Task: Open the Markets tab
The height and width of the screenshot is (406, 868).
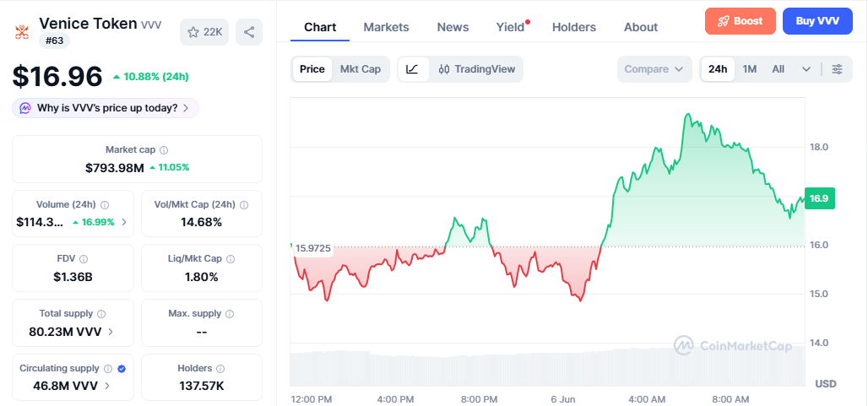Action: tap(387, 27)
